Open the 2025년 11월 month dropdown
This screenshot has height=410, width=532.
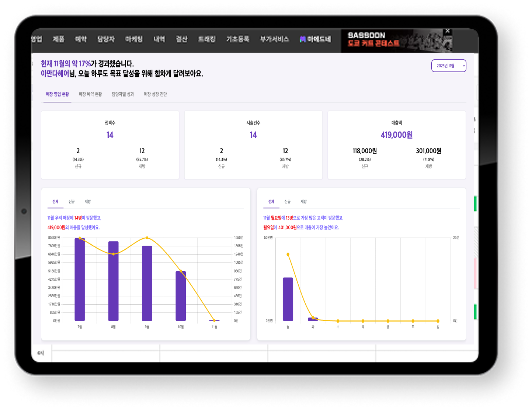pos(448,66)
